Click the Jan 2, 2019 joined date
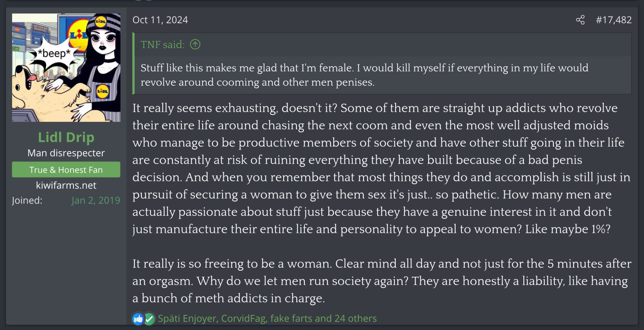Image resolution: width=644 pixels, height=330 pixels. pyautogui.click(x=96, y=200)
